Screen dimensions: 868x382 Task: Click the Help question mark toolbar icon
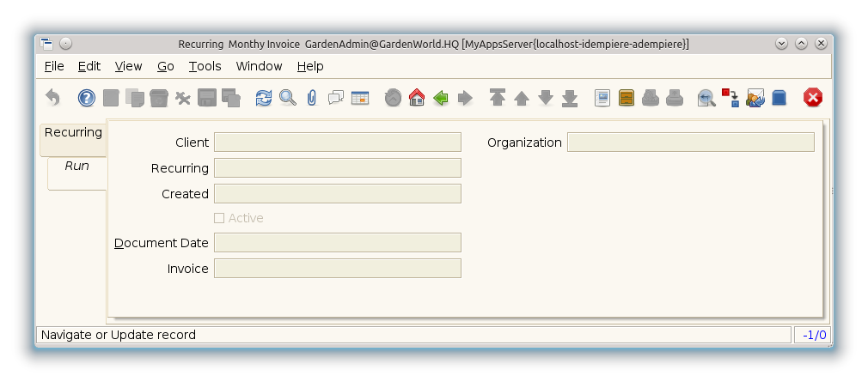87,98
